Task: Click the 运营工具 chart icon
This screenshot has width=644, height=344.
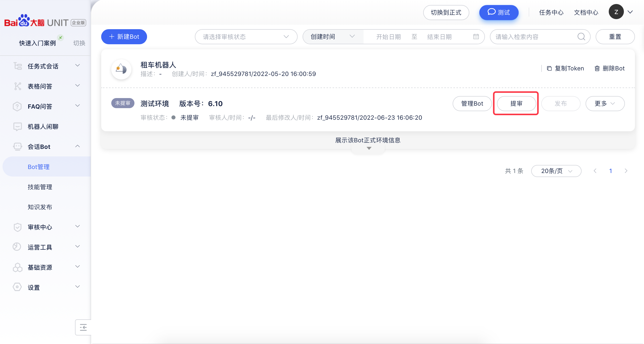Action: pyautogui.click(x=17, y=247)
